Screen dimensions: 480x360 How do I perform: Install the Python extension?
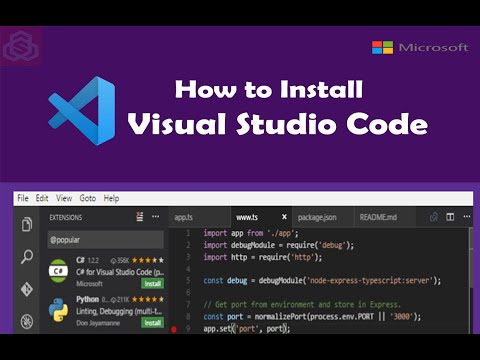tap(153, 323)
